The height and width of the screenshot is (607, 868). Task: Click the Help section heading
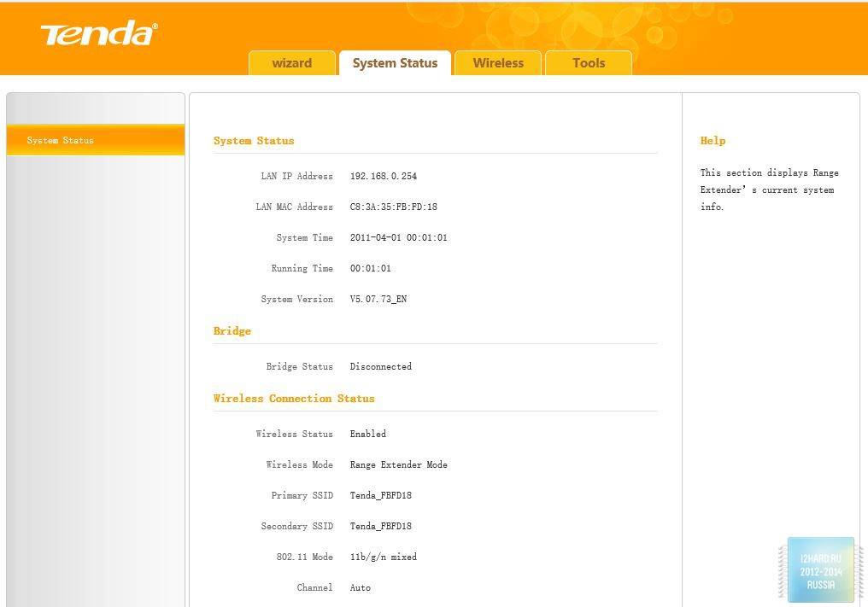pos(713,141)
